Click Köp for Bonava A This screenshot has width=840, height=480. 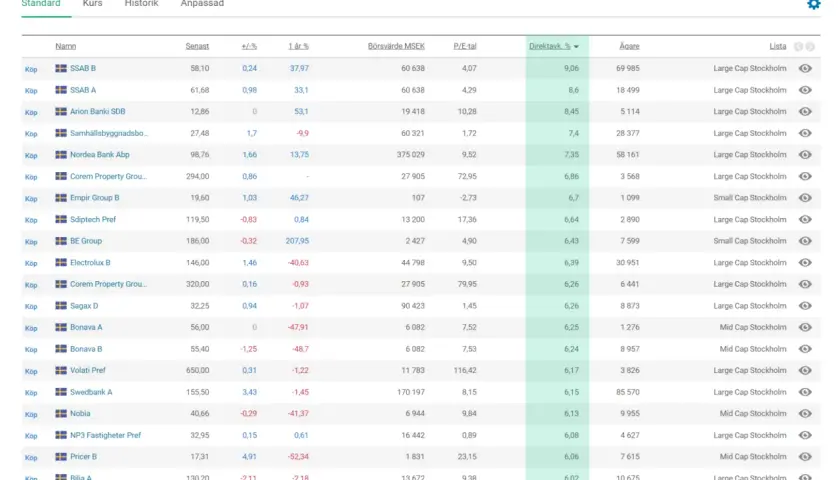pos(31,328)
